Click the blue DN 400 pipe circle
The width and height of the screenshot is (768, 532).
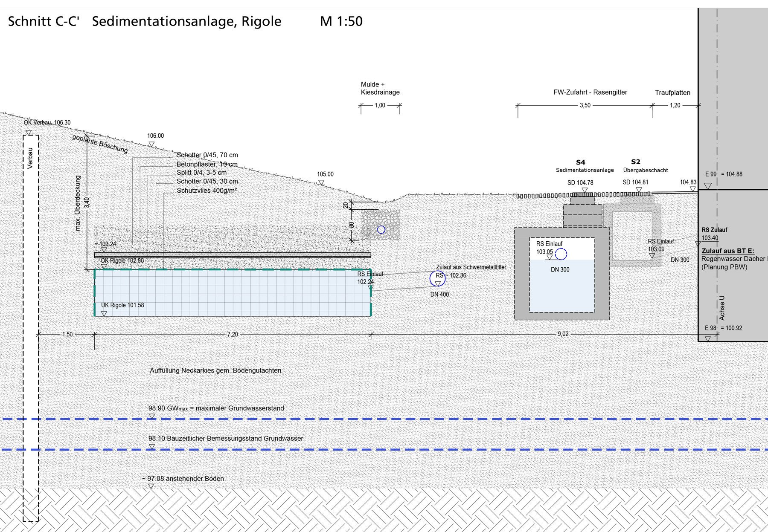[x=437, y=279]
